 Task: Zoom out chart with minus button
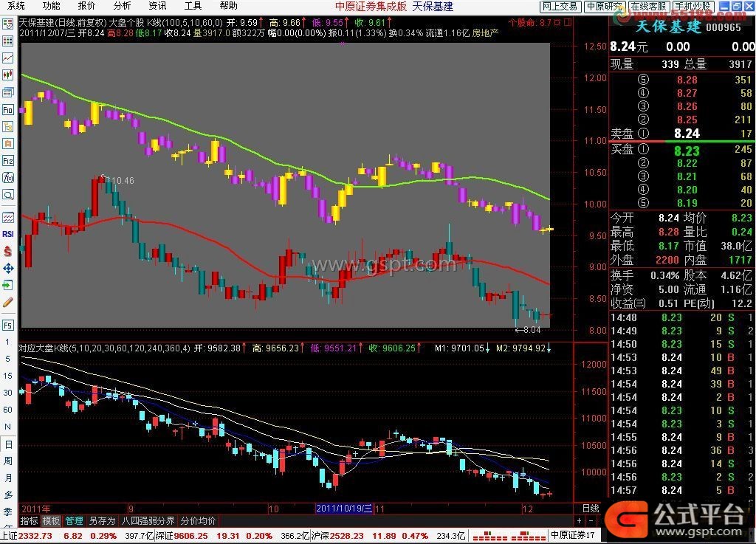591,521
